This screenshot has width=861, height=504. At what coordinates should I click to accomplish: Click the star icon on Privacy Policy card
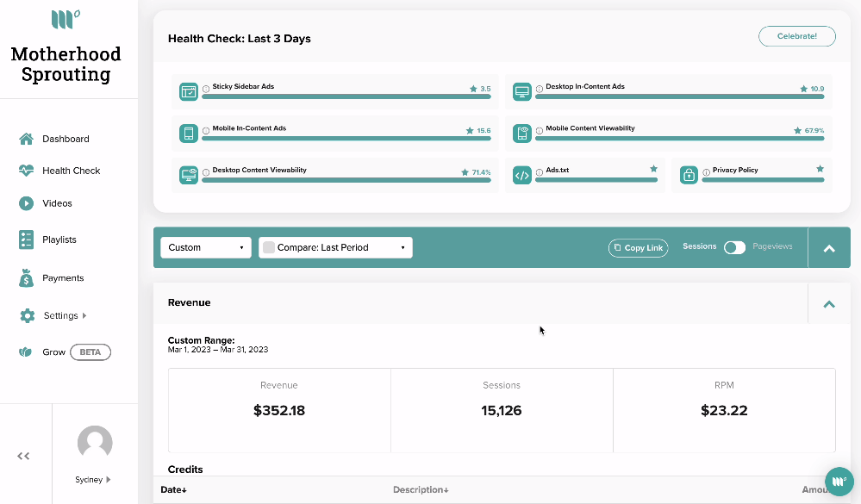click(x=820, y=169)
